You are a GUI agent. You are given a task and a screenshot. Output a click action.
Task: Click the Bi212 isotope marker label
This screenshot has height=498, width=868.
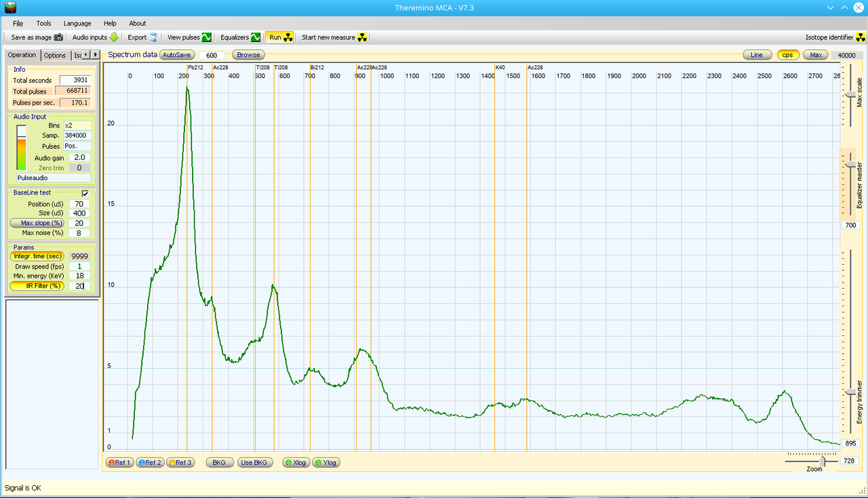[317, 67]
